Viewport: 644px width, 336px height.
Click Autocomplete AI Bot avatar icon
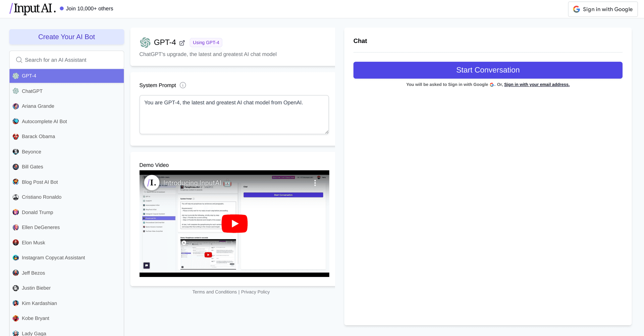(16, 121)
